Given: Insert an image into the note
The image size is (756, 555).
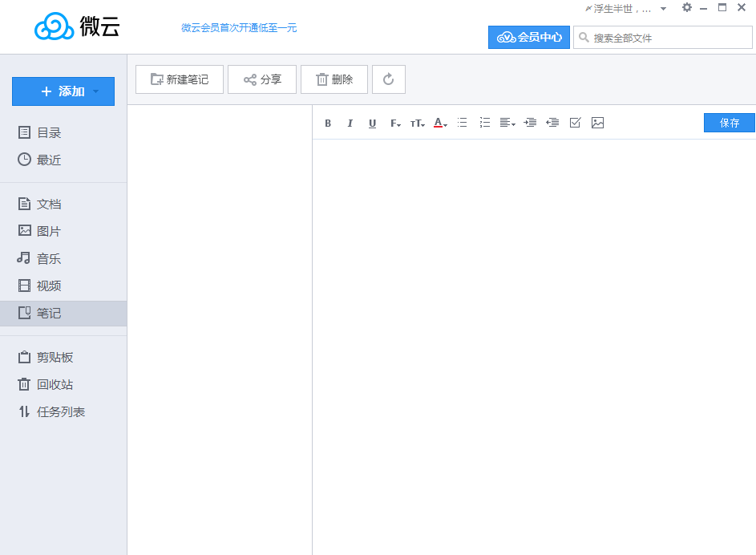Looking at the screenshot, I should click(x=597, y=122).
